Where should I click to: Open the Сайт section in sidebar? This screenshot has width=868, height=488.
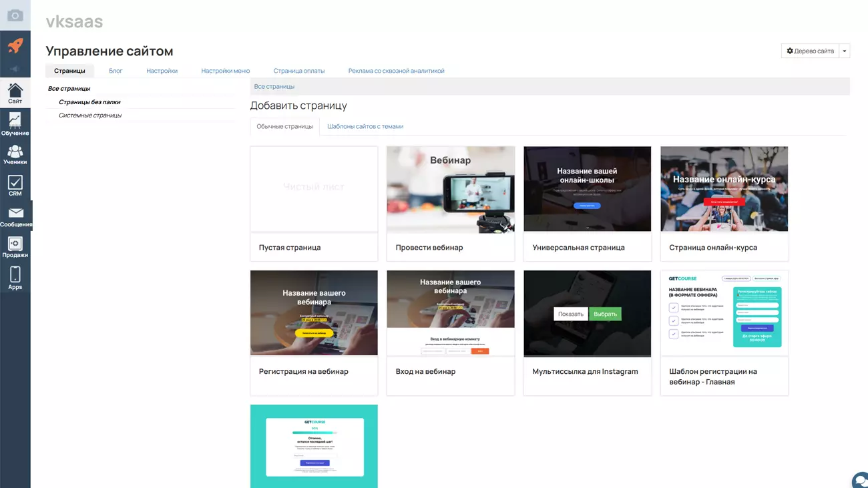point(15,93)
